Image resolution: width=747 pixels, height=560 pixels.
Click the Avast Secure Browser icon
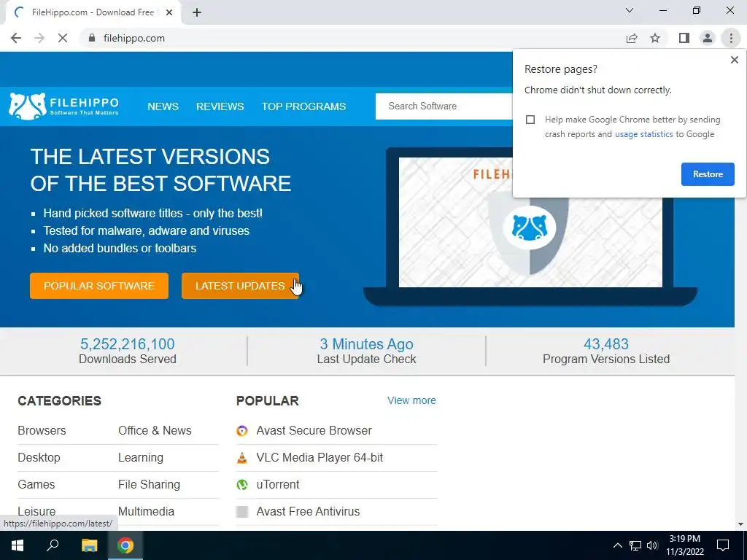coord(242,431)
